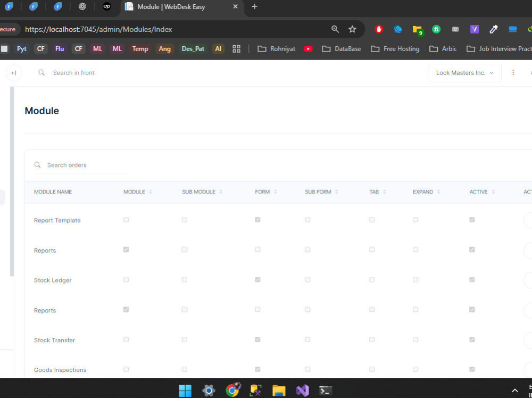532x398 pixels.
Task: Activate the color picker eyedropper extension
Action: click(493, 29)
